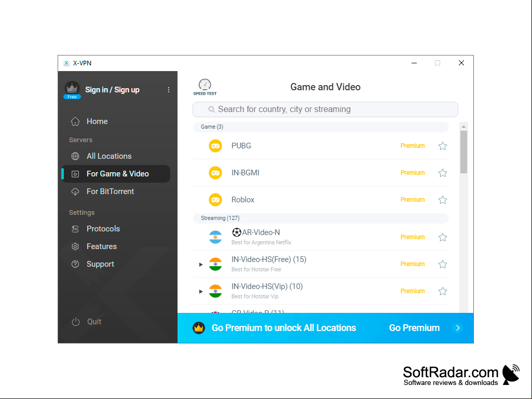Click 'Best for Argentina Netflix' subtitle
Screen dimensions: 532x399
tap(261, 243)
